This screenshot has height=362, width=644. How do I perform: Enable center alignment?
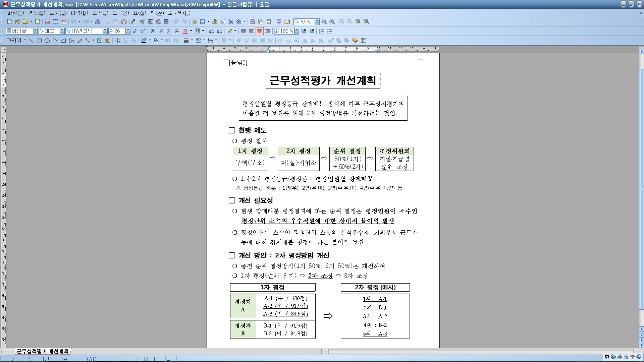point(259,31)
